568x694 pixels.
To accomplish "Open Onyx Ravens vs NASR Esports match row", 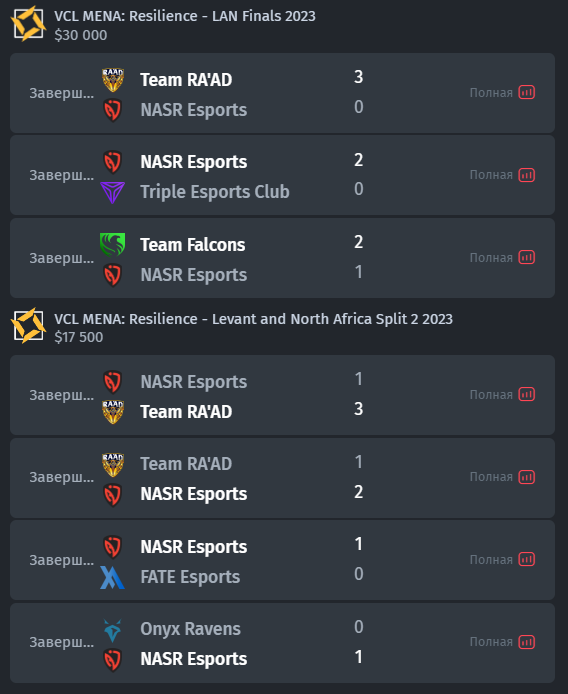I will 282,643.
